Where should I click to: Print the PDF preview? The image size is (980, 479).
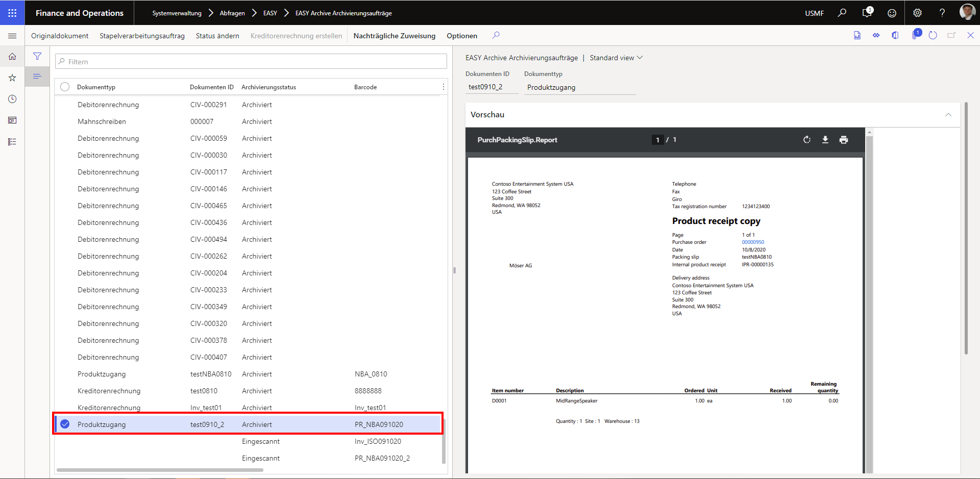844,140
